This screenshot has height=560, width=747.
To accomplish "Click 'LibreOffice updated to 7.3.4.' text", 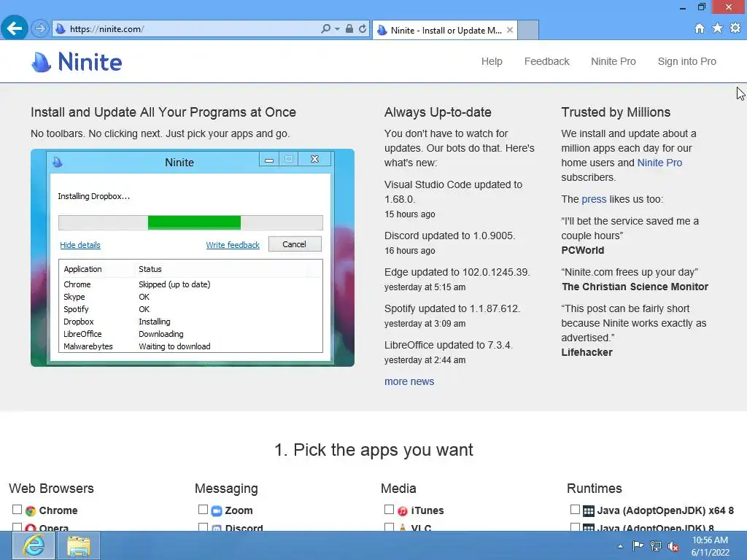I will click(449, 345).
